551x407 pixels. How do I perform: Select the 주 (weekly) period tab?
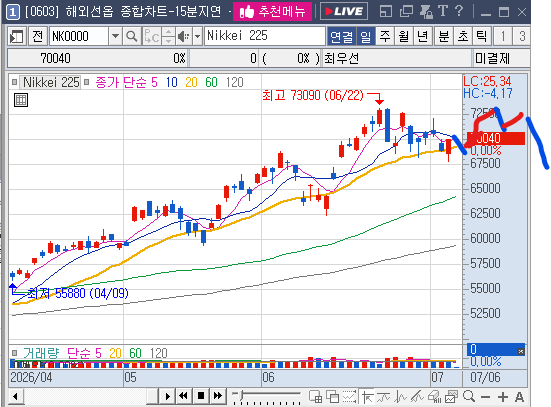[385, 36]
